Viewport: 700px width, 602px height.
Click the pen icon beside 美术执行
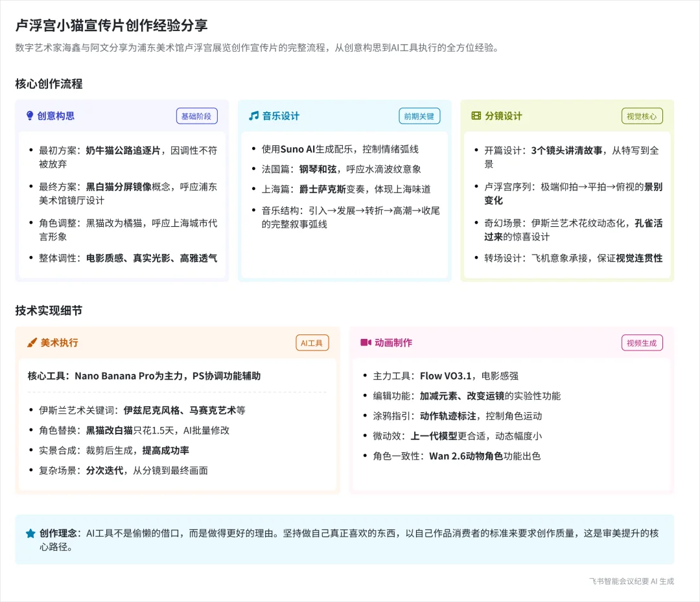[31, 343]
